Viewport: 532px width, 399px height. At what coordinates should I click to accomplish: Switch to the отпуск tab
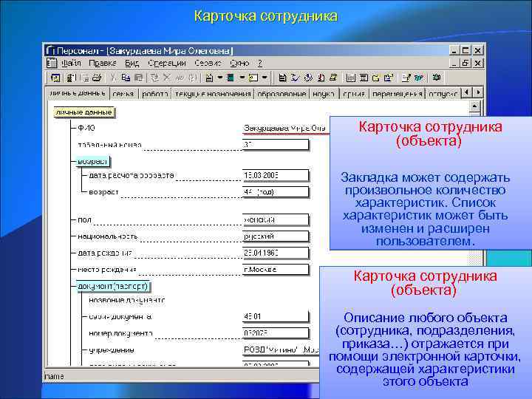443,94
